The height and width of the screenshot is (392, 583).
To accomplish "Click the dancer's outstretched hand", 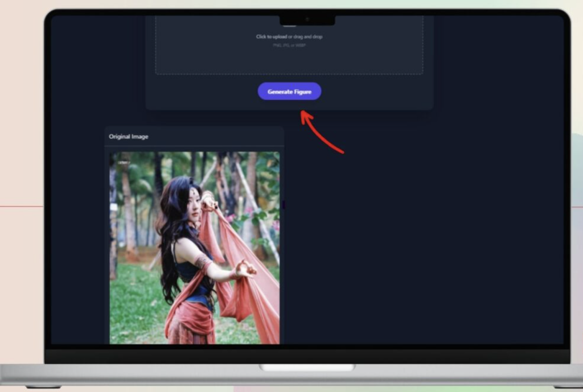I will pos(246,269).
